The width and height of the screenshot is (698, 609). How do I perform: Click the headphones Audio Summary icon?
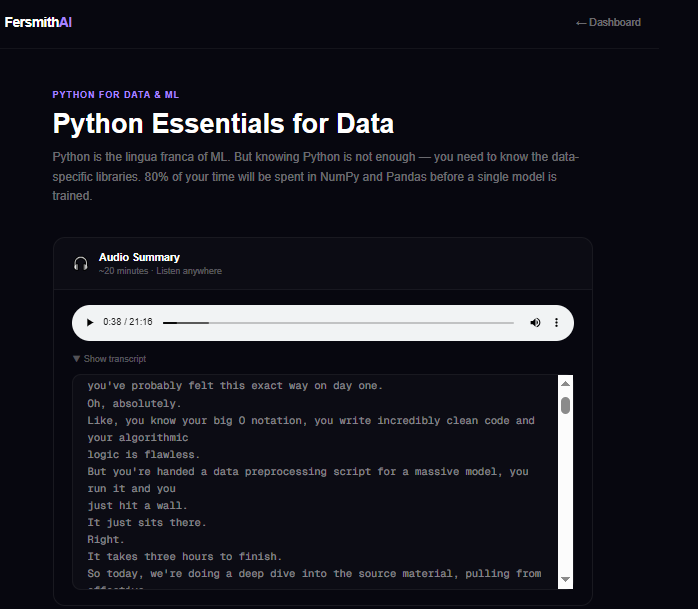pyautogui.click(x=81, y=264)
